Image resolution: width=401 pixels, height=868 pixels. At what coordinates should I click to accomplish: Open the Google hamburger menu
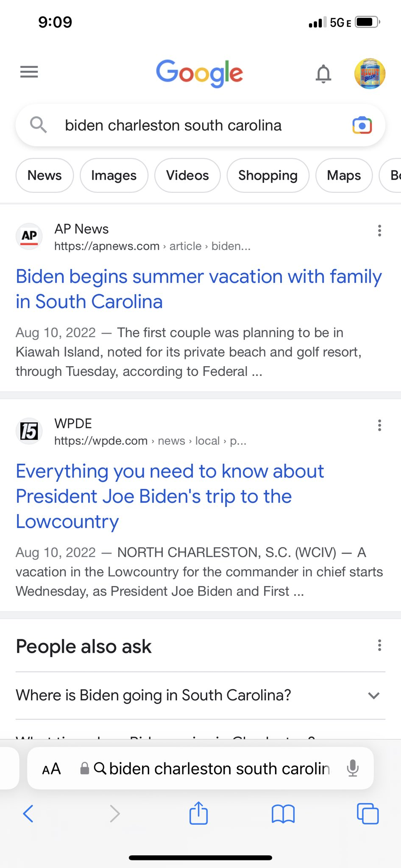pos(29,72)
